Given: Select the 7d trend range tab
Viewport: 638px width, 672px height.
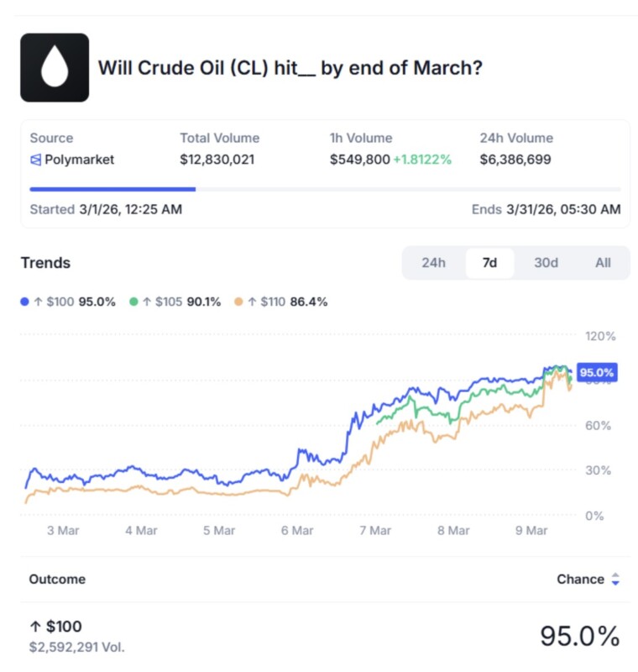Looking at the screenshot, I should [489, 263].
